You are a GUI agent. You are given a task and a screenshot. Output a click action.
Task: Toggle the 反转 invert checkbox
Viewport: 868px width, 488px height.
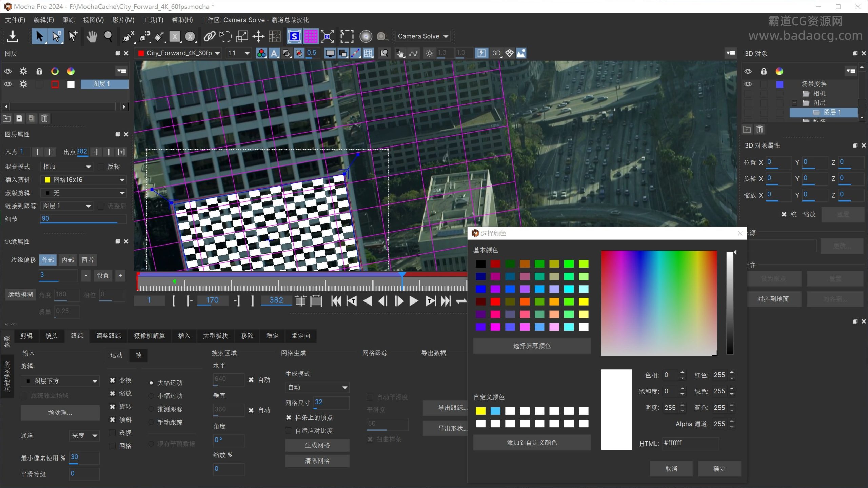tap(101, 167)
